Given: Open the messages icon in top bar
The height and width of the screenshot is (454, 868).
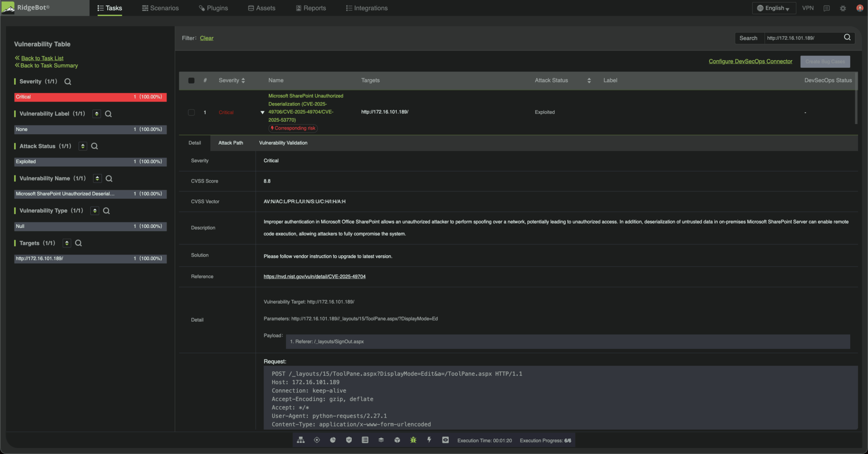Looking at the screenshot, I should (x=826, y=8).
